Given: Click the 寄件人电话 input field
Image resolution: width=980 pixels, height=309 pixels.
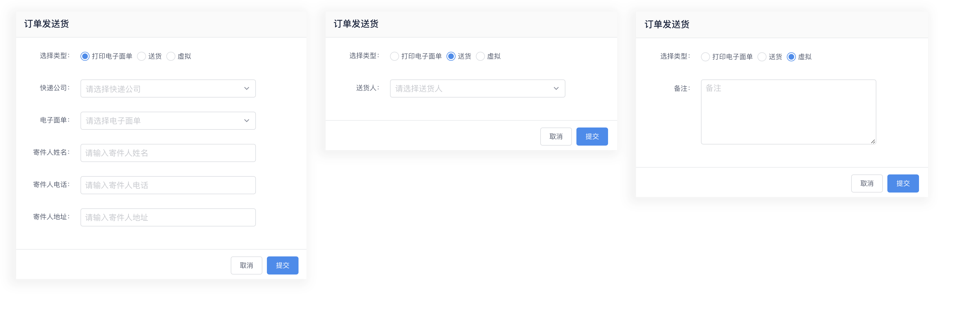Looking at the screenshot, I should (x=168, y=185).
